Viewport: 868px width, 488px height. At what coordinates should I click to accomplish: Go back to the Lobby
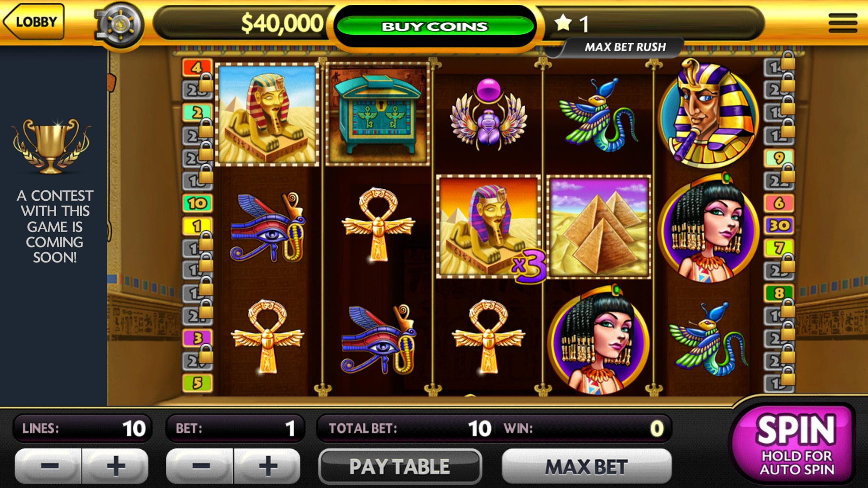(34, 22)
